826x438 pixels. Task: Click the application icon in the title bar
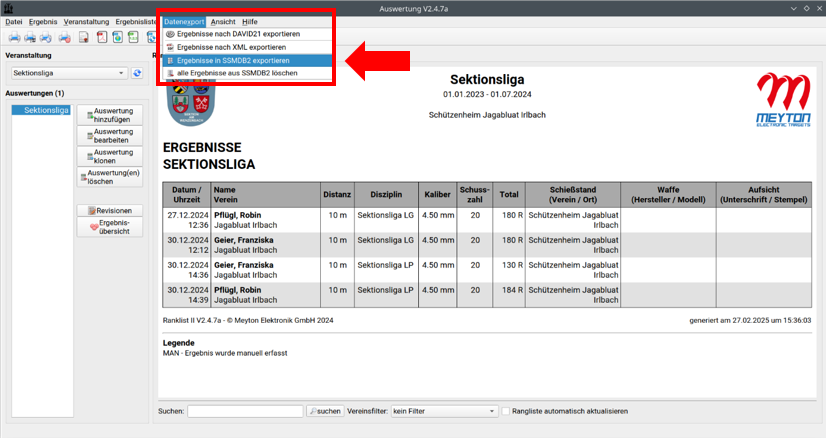coord(10,7)
